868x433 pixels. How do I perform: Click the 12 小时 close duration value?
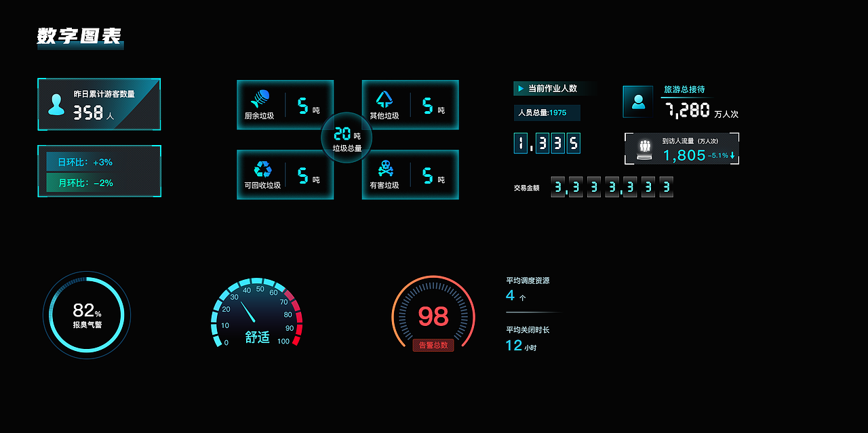click(x=521, y=346)
